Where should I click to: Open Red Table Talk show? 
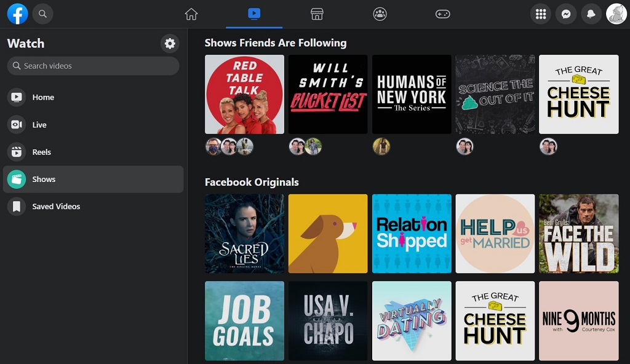(x=244, y=95)
